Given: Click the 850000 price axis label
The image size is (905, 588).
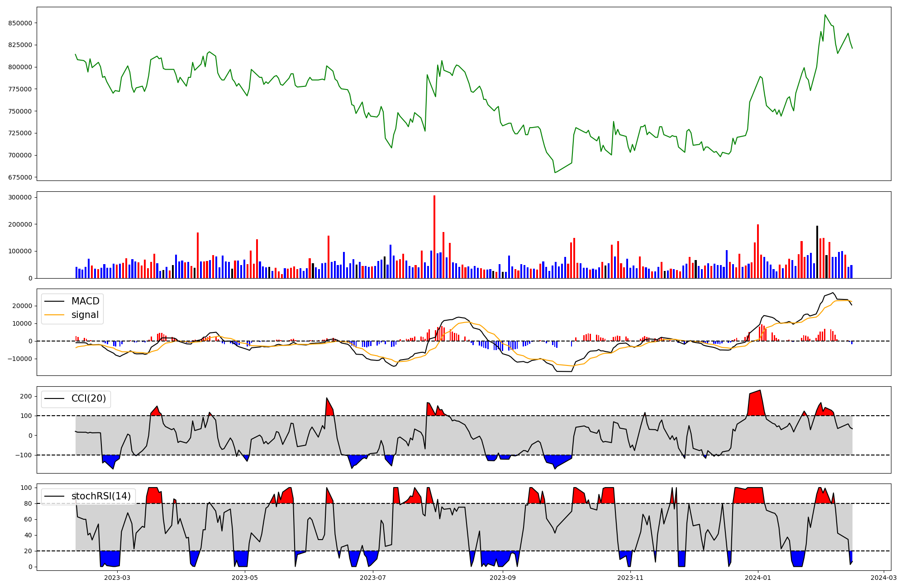Looking at the screenshot, I should point(20,23).
